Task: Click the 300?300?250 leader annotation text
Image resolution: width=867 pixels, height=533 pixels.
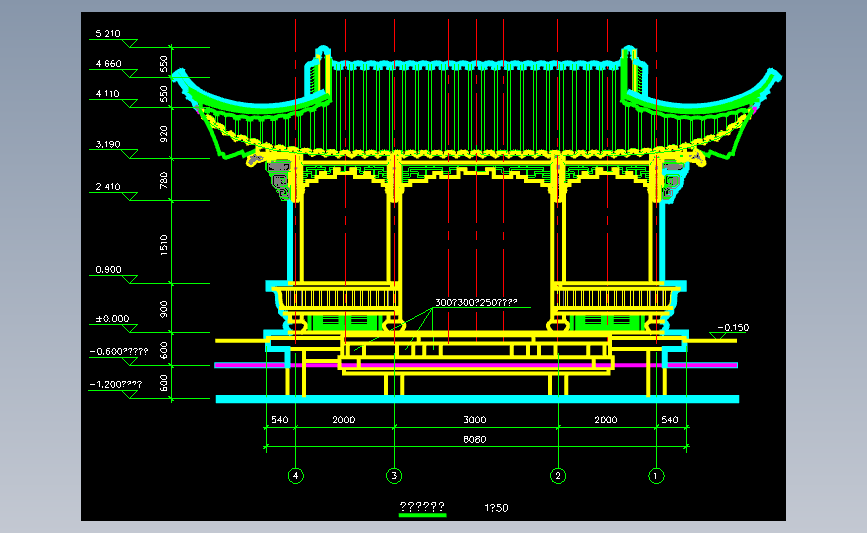Action: [477, 302]
